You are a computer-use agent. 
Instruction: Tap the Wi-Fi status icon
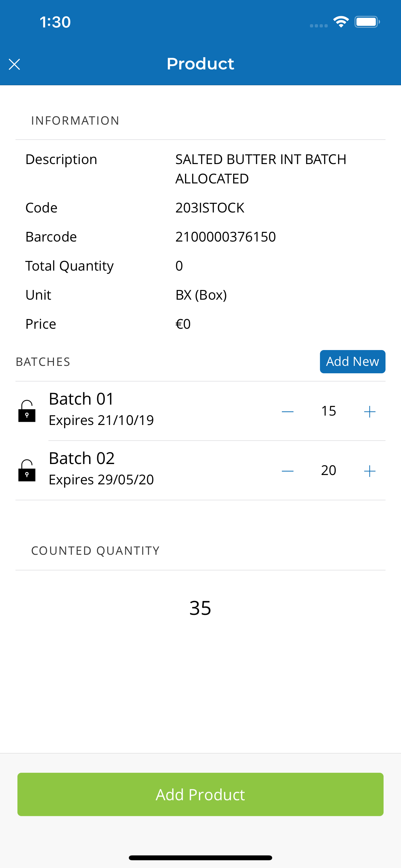pyautogui.click(x=341, y=22)
